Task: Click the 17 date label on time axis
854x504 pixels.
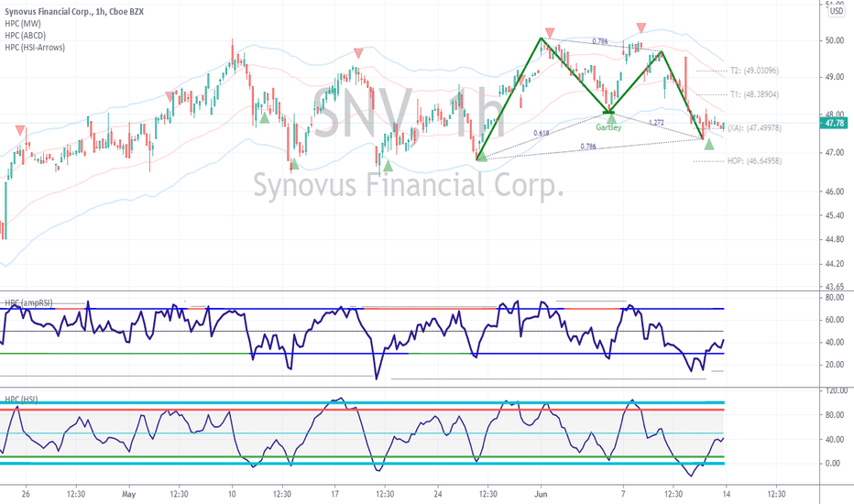Action: [x=335, y=495]
